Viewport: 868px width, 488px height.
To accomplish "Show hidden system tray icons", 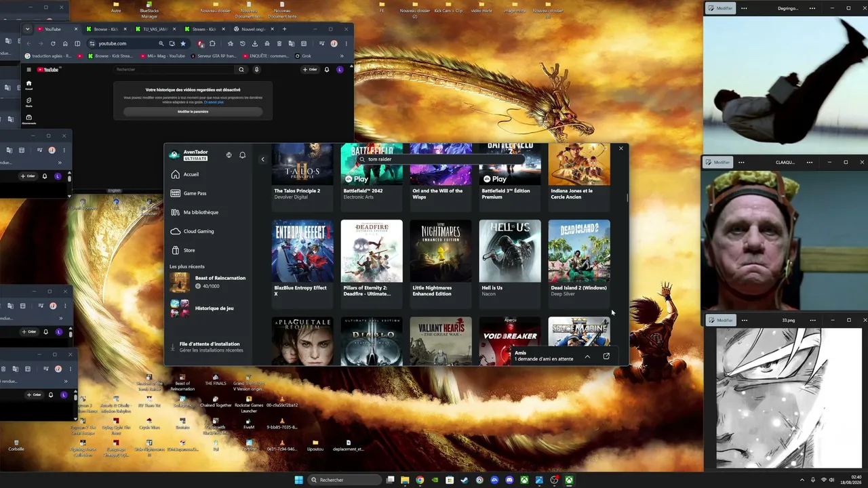I will pyautogui.click(x=802, y=480).
